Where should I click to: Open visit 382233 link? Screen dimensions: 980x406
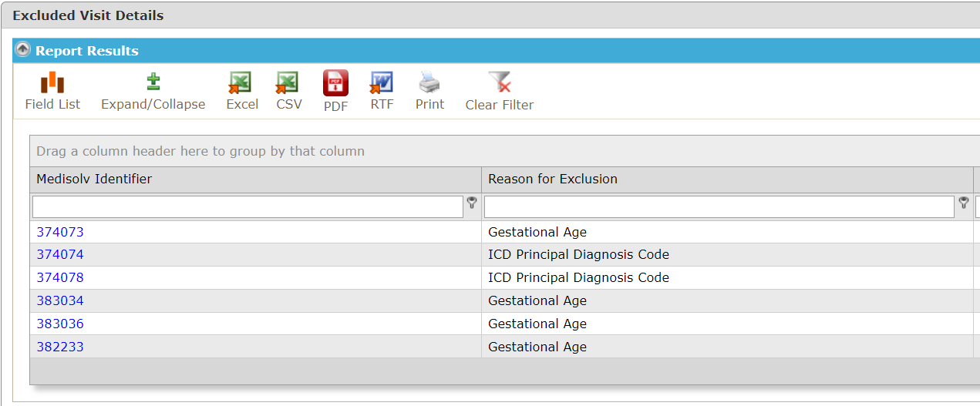tap(60, 347)
